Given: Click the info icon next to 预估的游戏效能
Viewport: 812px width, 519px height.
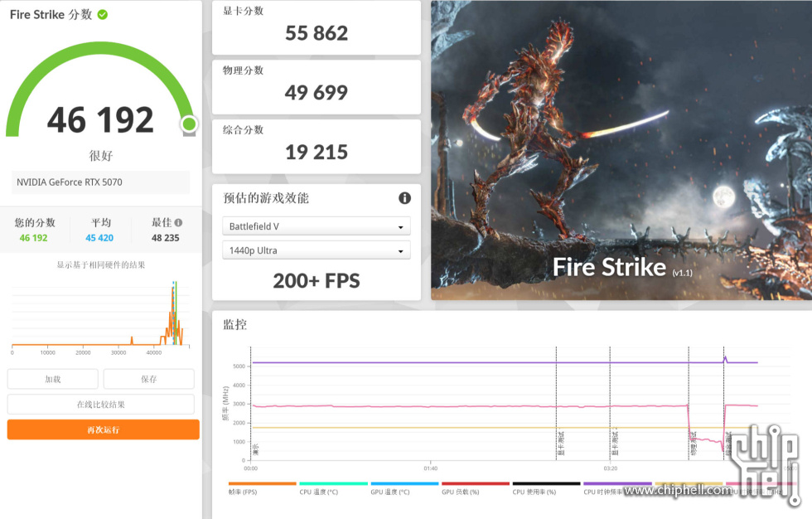Looking at the screenshot, I should tap(404, 198).
